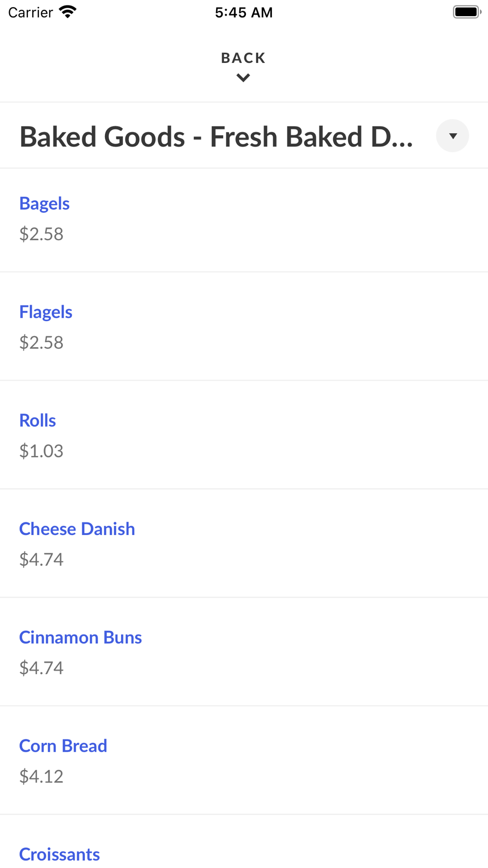Choose the Rolls item

(x=38, y=420)
